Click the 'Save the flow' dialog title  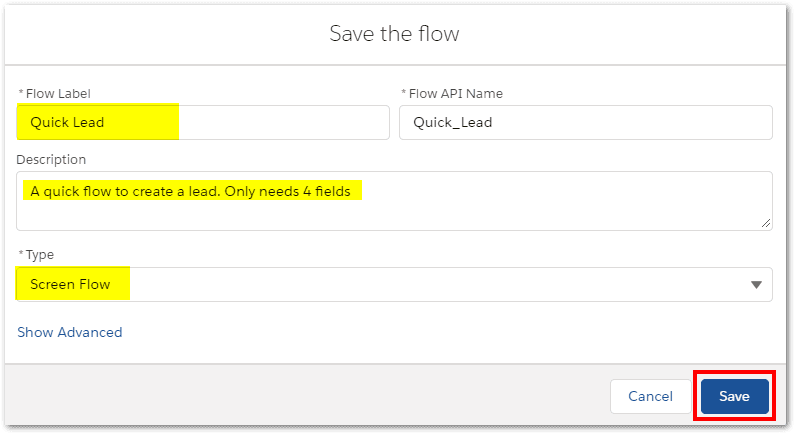pos(394,34)
